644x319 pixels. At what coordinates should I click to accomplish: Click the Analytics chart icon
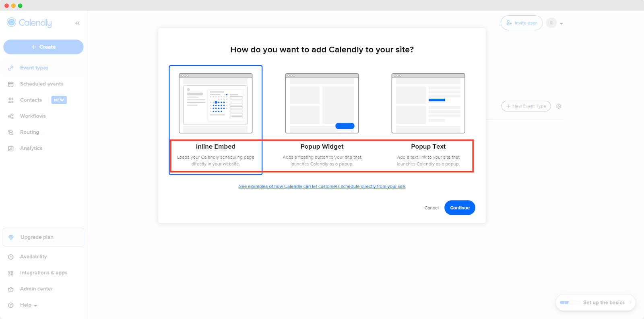(11, 148)
